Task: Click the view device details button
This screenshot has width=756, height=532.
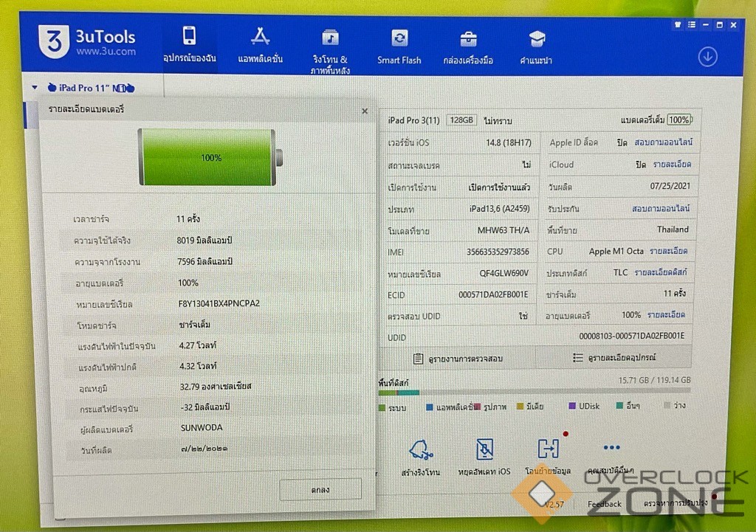Action: click(x=614, y=358)
